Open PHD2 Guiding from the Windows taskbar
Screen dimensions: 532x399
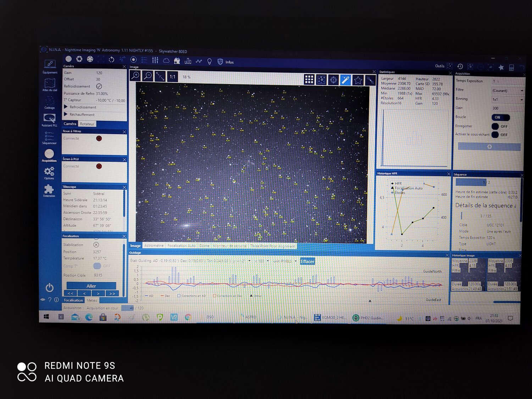(368, 318)
